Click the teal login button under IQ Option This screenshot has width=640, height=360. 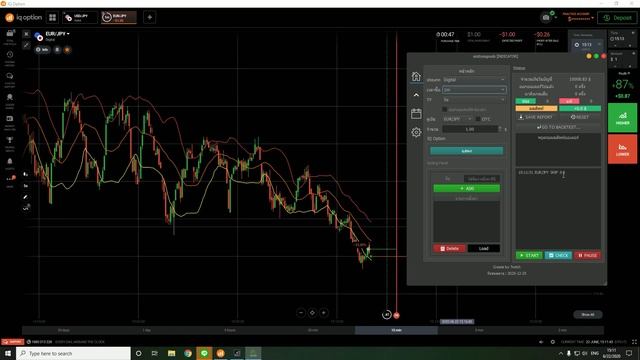tap(467, 151)
